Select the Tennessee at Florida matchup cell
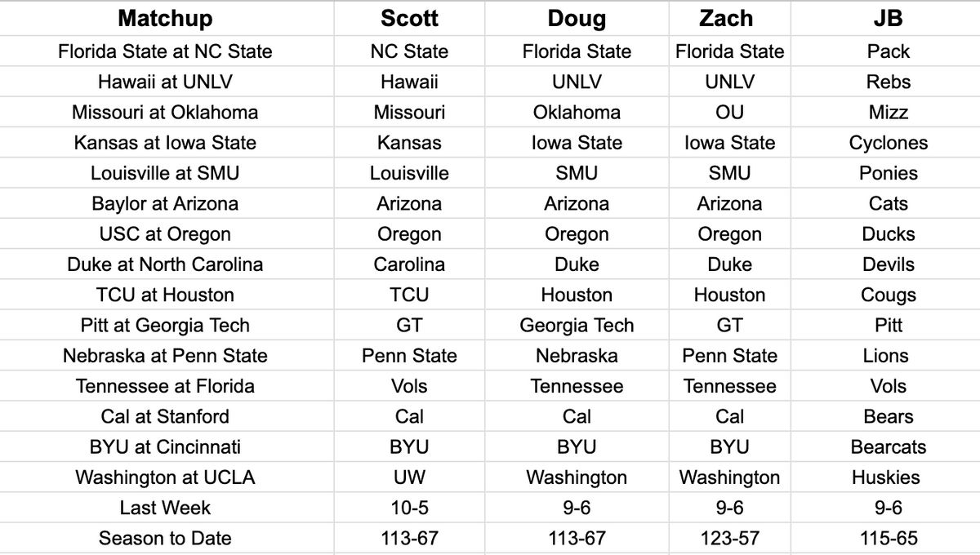The width and height of the screenshot is (980, 555). point(165,386)
